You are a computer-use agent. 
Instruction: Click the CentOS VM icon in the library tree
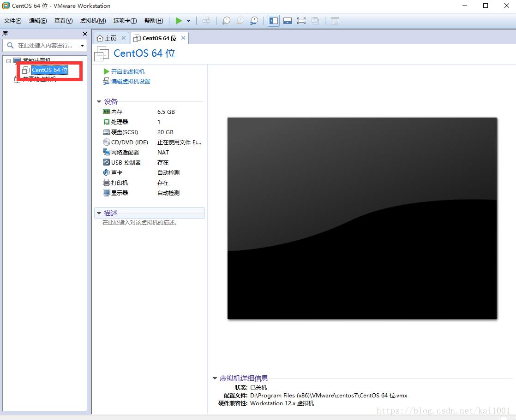(x=26, y=70)
